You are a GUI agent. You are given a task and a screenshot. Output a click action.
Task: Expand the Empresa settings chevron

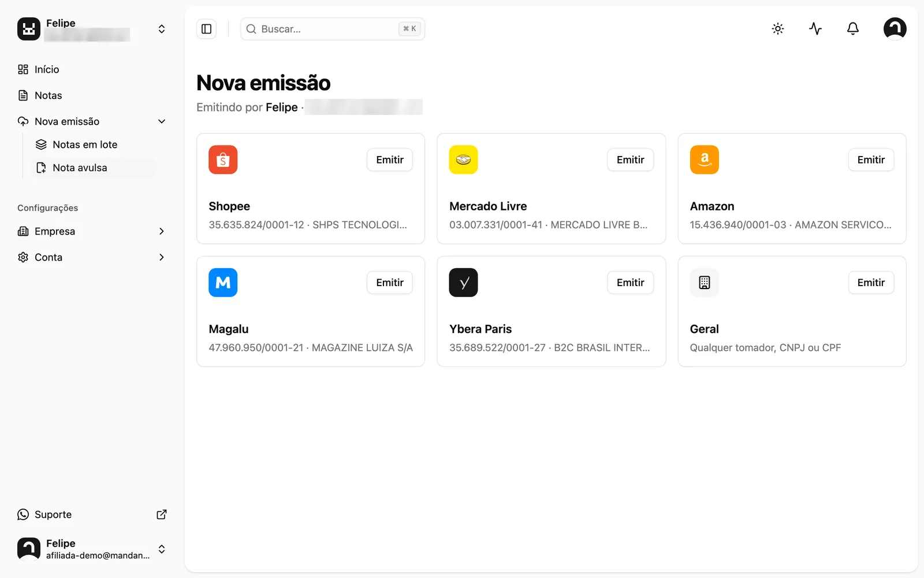pos(162,231)
